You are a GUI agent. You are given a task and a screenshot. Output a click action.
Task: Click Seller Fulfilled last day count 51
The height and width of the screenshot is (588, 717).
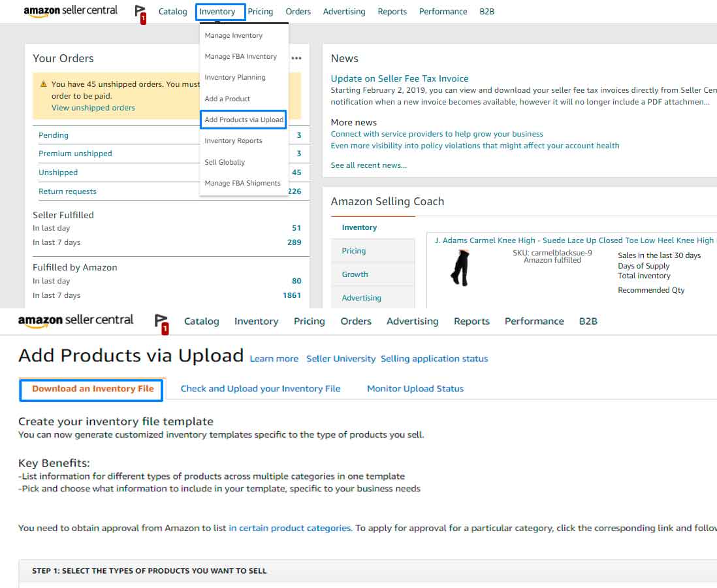pyautogui.click(x=296, y=228)
